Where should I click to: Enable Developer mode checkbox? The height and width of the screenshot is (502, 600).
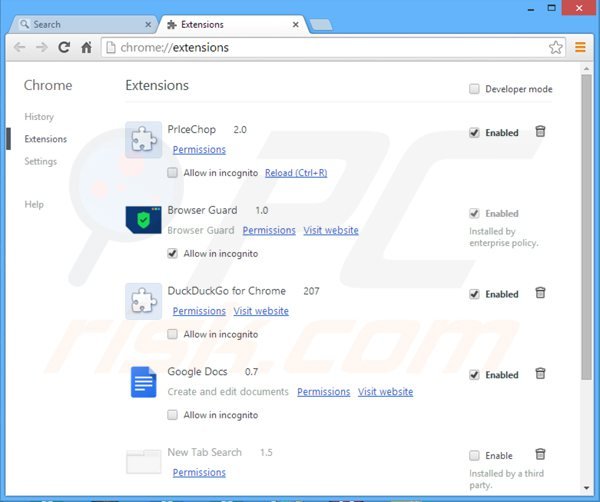[474, 89]
